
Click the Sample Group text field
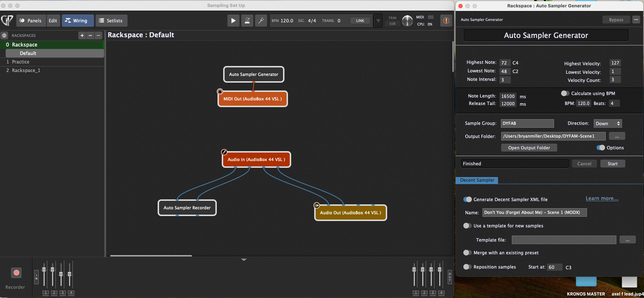pos(527,123)
